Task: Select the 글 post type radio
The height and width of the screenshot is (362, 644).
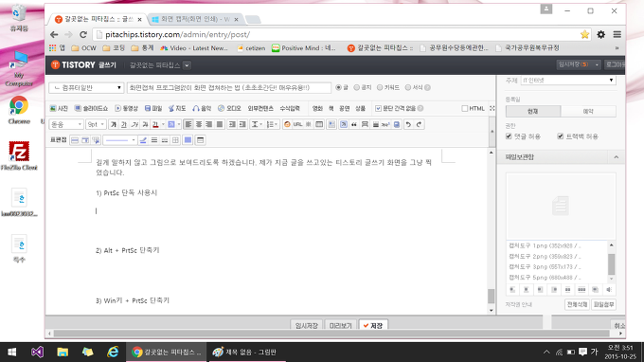Action: (x=338, y=87)
